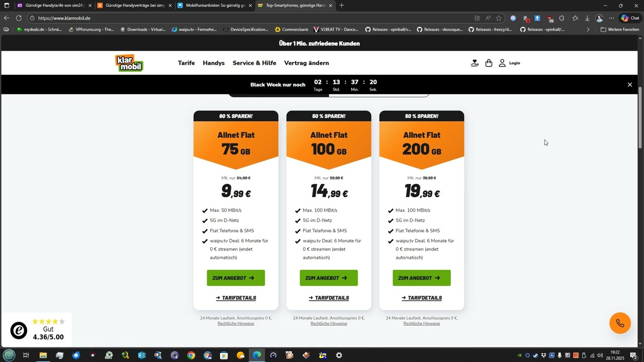This screenshot has width=644, height=362.
Task: Open the Service & Hilfe menu
Action: coord(254,63)
